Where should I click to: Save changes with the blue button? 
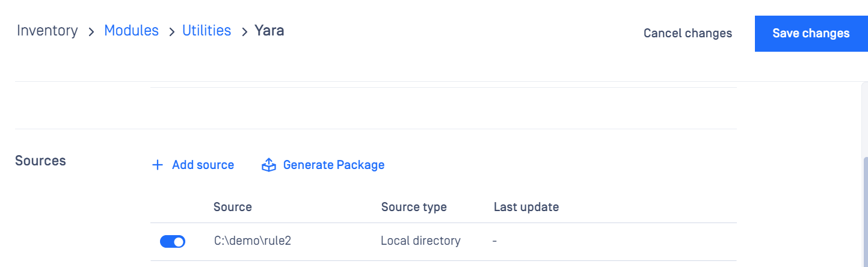[811, 34]
